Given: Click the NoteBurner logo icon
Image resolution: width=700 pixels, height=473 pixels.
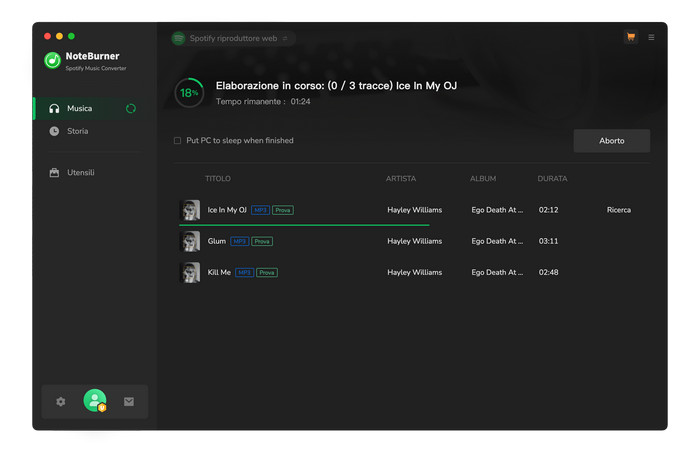Looking at the screenshot, I should pyautogui.click(x=53, y=60).
